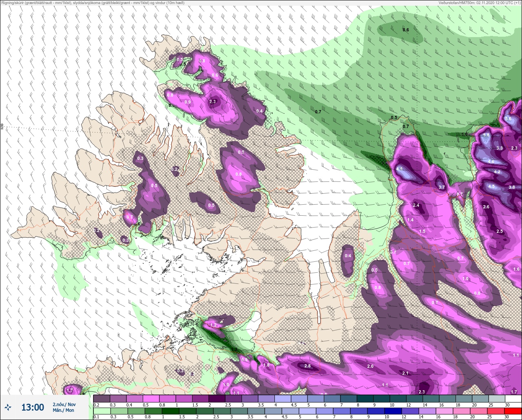Click the 2.1 precipitation value on the map

pyautogui.click(x=405, y=374)
